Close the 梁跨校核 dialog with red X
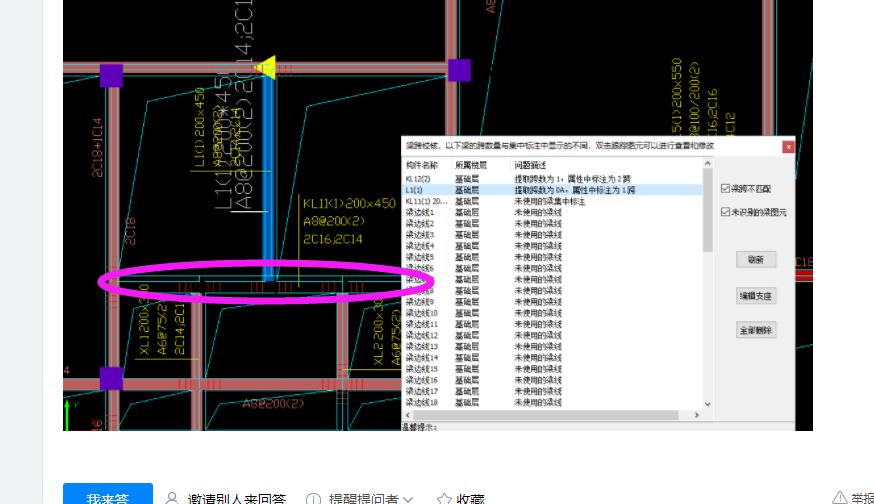 [x=788, y=147]
